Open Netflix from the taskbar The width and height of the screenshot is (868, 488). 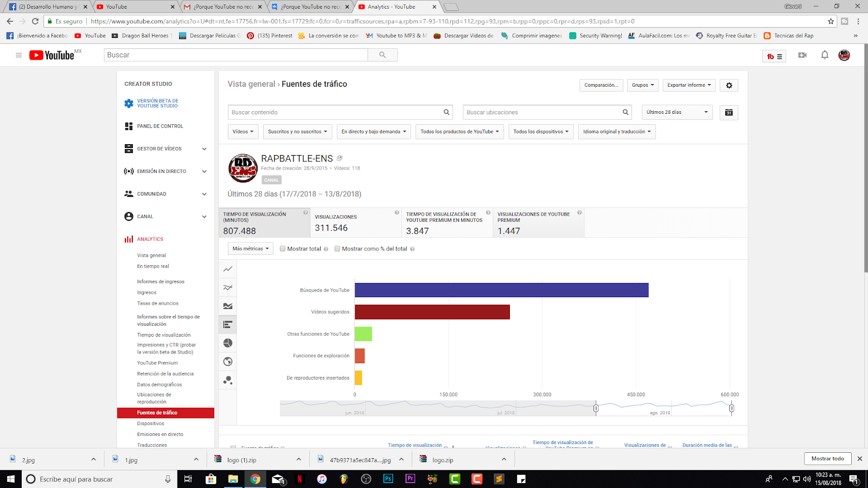[x=299, y=479]
